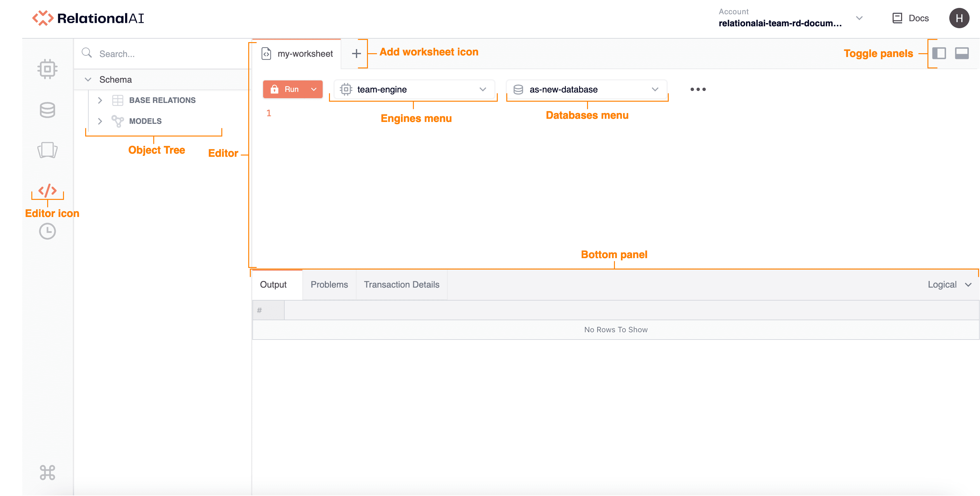Viewport: 980px width, 496px height.
Task: Open the as-new-database databases dropdown
Action: click(x=586, y=89)
